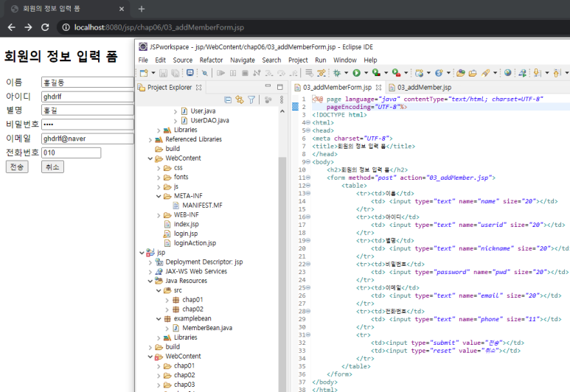Minimize the Project Explorer panel
This screenshot has width=570, height=392.
coord(268,86)
